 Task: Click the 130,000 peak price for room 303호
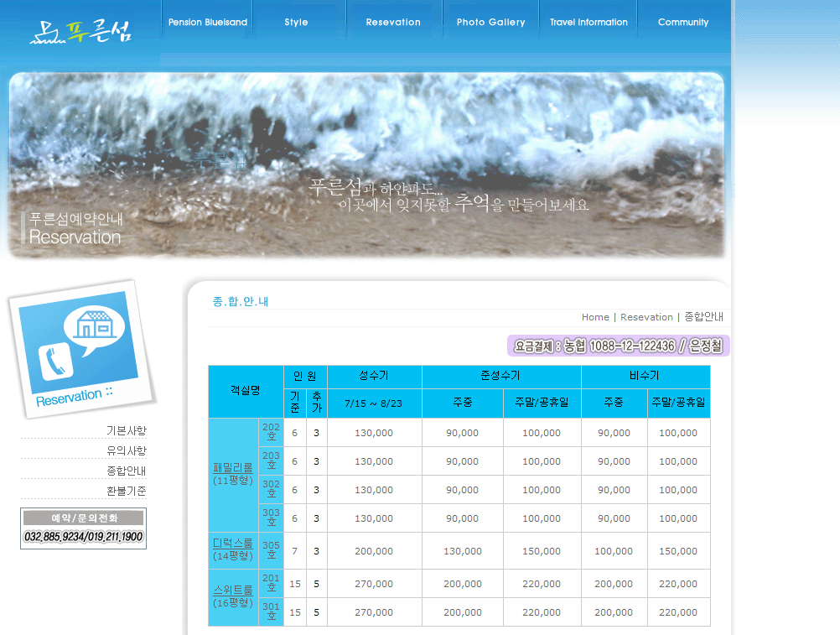coord(374,518)
